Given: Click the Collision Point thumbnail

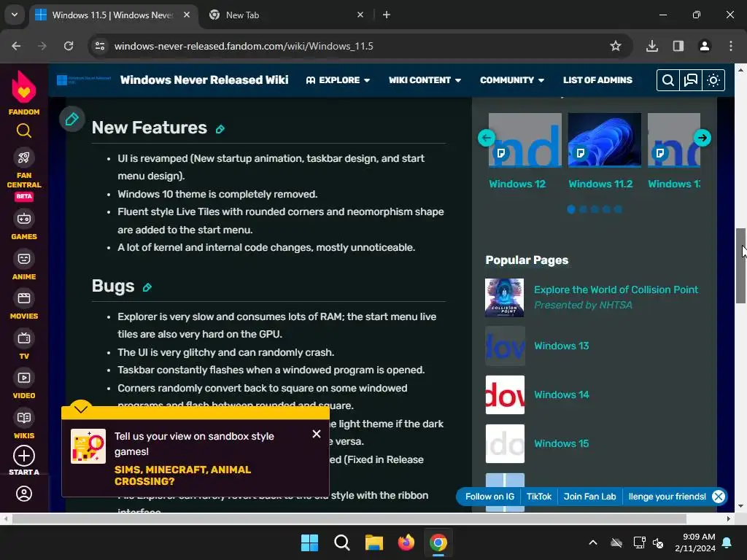Looking at the screenshot, I should pos(505,297).
